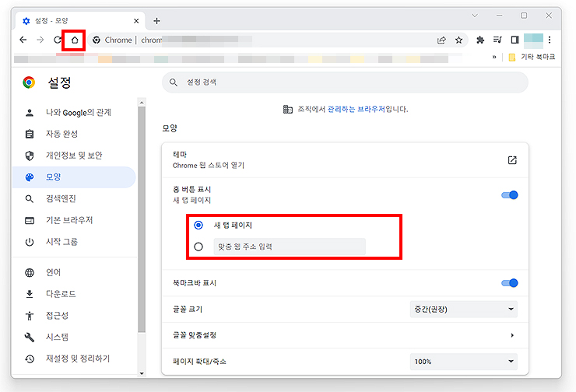This screenshot has width=576, height=392.
Task: Click the 맞춤 웹 주소 입력 field
Action: [x=290, y=247]
